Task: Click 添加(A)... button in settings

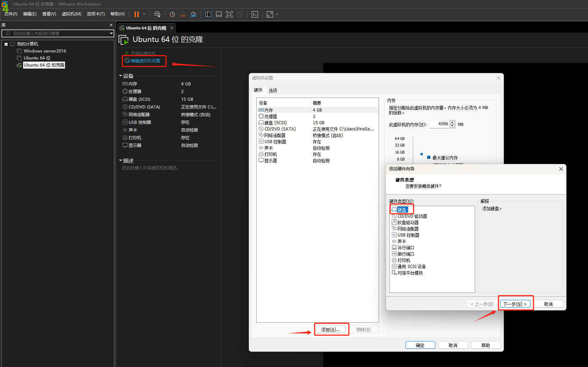Action: pyautogui.click(x=331, y=330)
